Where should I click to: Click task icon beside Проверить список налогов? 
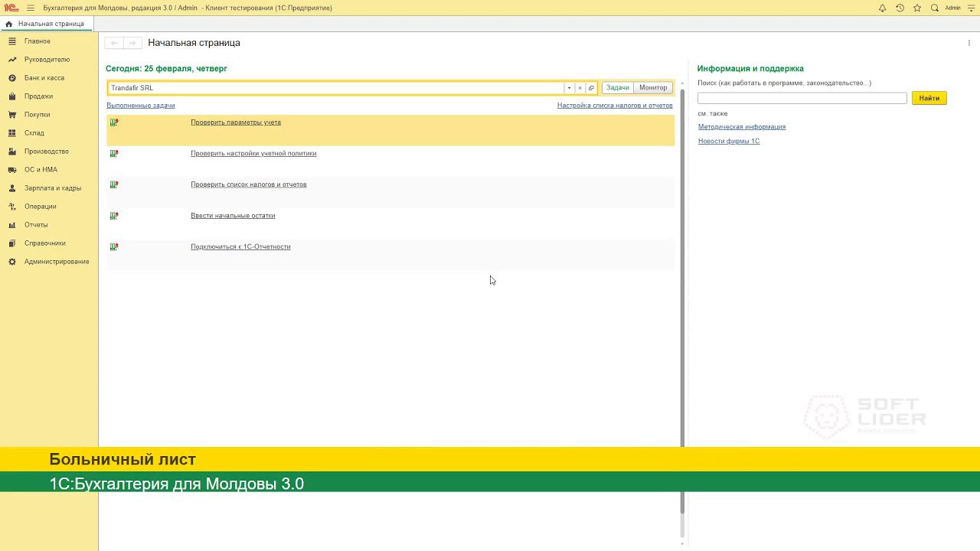click(x=114, y=184)
